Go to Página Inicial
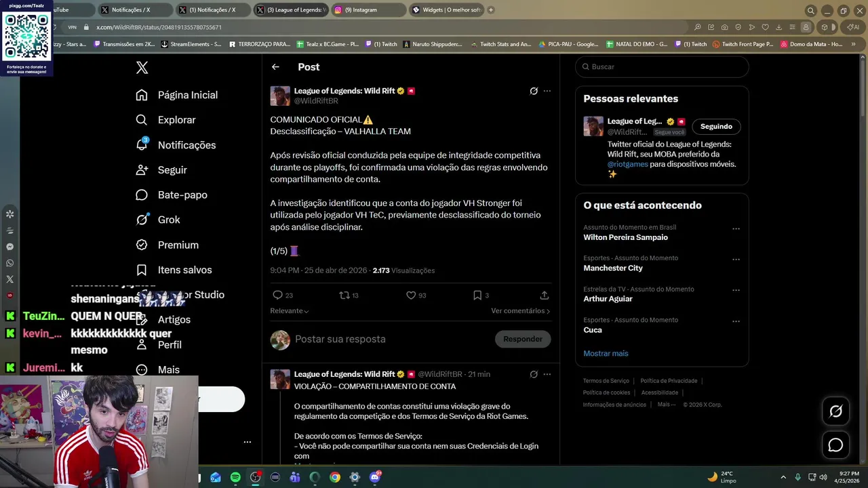This screenshot has height=488, width=868. point(177,95)
